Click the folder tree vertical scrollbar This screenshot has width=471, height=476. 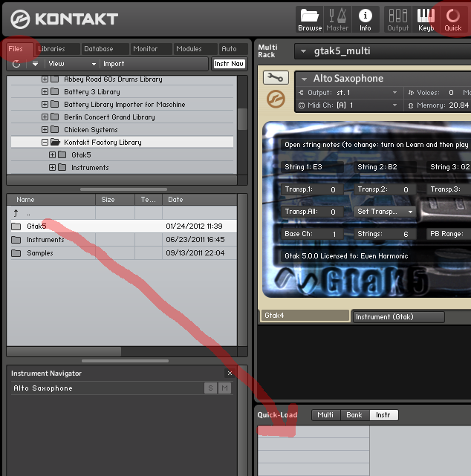[x=242, y=119]
